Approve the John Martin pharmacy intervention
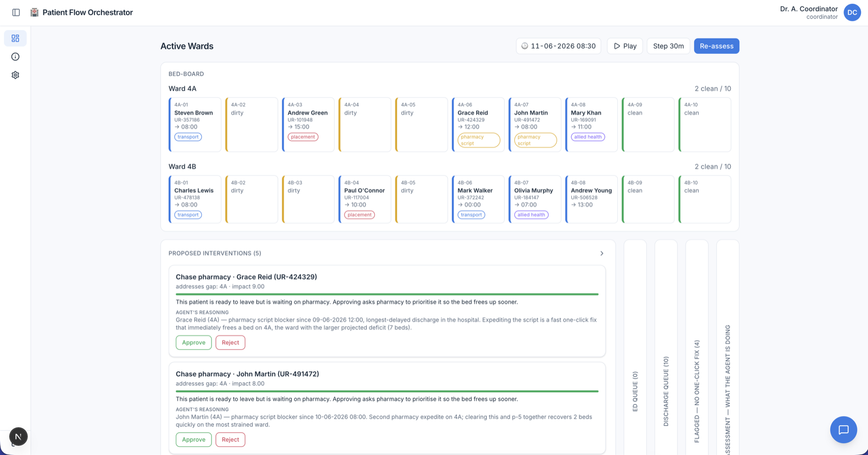Screen dimensions: 868x455 [x=194, y=440]
